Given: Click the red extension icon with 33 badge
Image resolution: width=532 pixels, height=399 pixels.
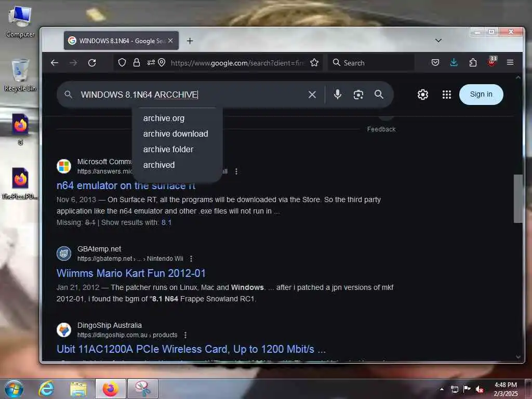Looking at the screenshot, I should [492, 61].
